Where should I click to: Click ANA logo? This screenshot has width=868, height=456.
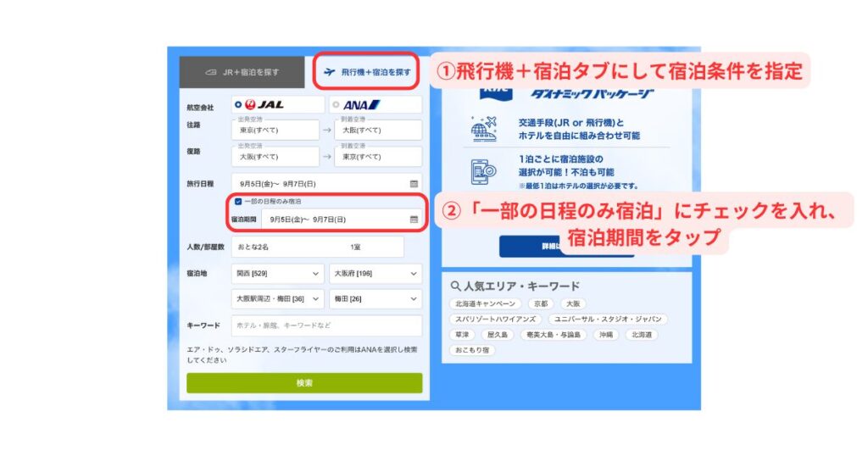(361, 104)
